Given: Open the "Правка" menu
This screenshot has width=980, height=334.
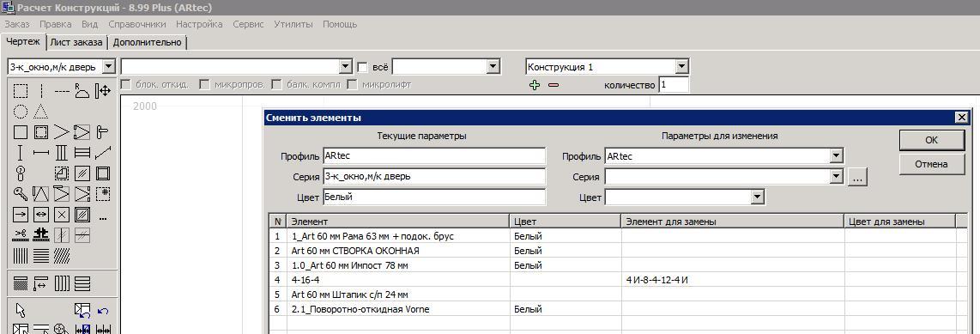Looking at the screenshot, I should pyautogui.click(x=56, y=24).
